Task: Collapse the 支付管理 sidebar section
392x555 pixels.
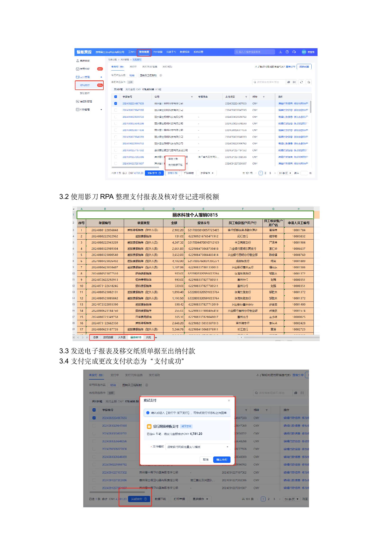Action: click(101, 77)
